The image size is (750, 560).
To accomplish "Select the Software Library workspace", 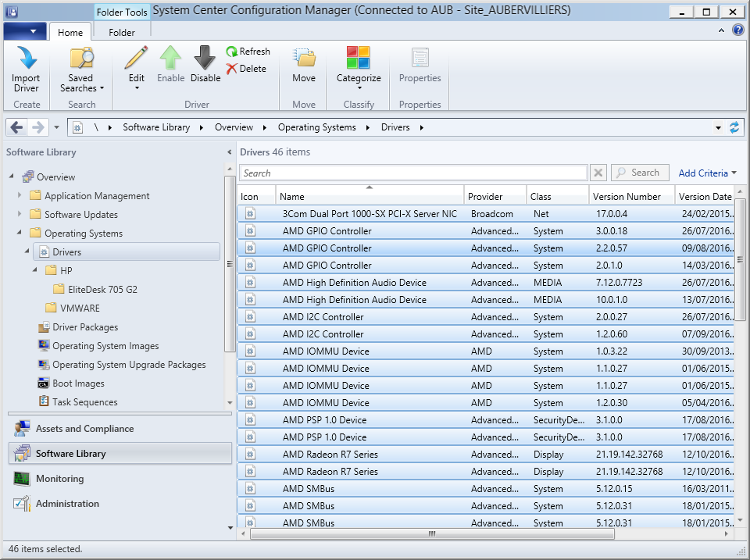I will tap(120, 453).
